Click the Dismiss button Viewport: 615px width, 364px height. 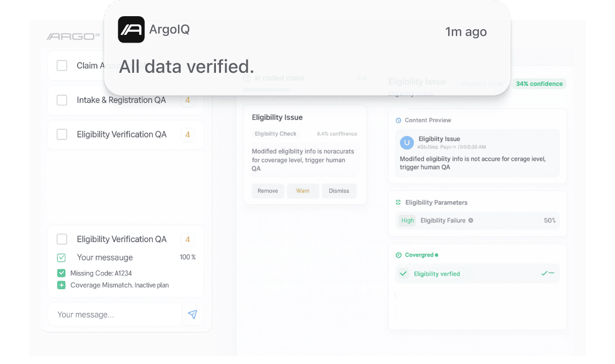click(x=339, y=191)
